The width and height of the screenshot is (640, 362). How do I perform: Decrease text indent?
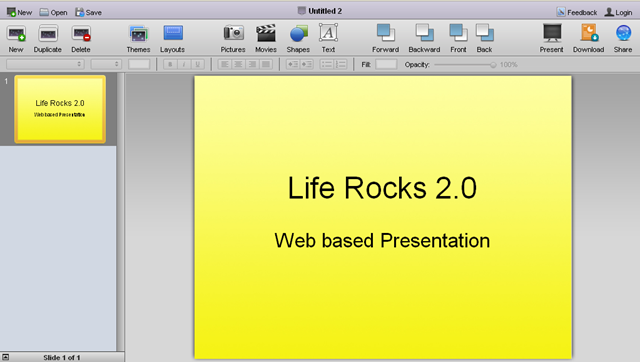pyautogui.click(x=293, y=64)
